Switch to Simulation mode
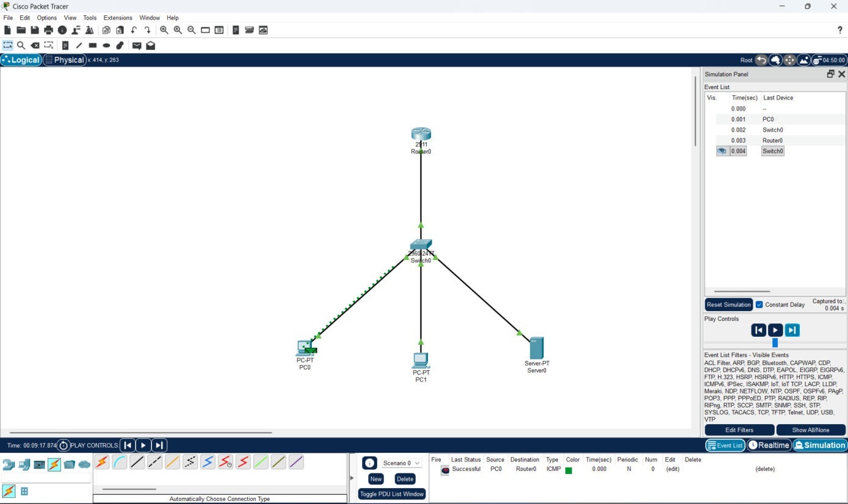 [820, 445]
